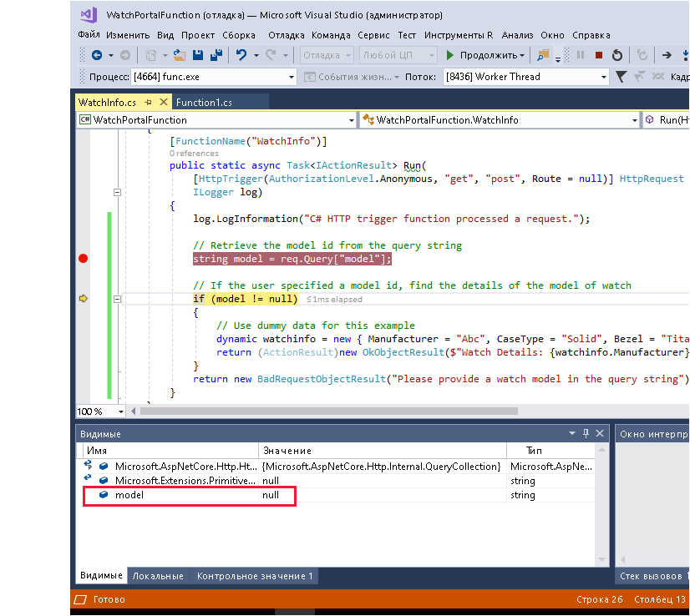
Task: Click the Значение column header
Action: pos(383,451)
